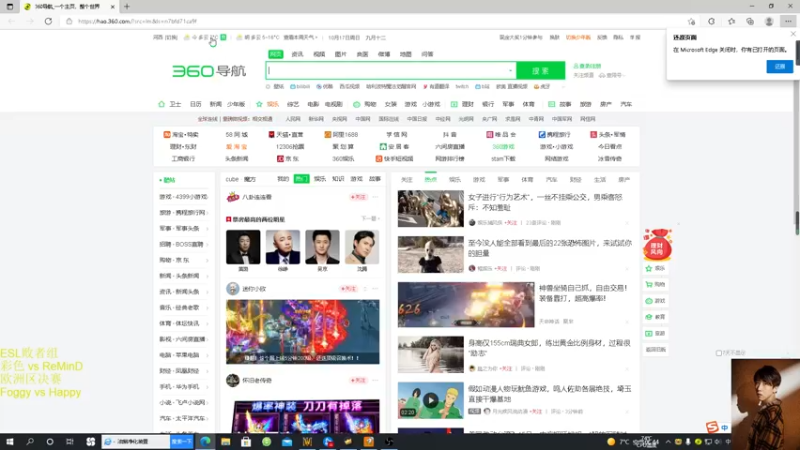Open the 58同城 link
Image resolution: width=800 pixels, height=450 pixels.
(x=237, y=135)
